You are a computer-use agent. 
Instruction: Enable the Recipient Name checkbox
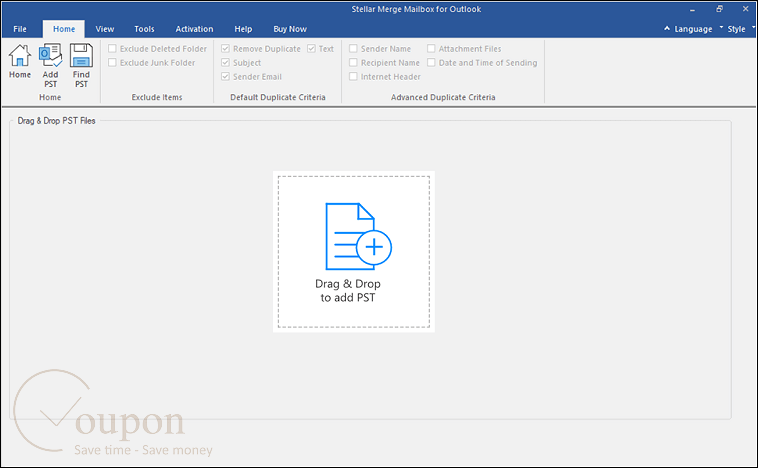point(353,62)
